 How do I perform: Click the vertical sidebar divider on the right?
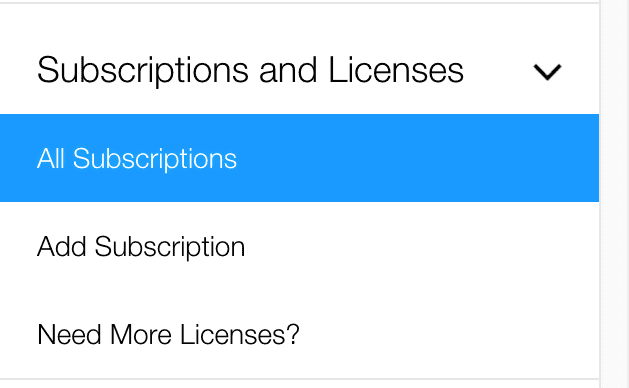600,194
